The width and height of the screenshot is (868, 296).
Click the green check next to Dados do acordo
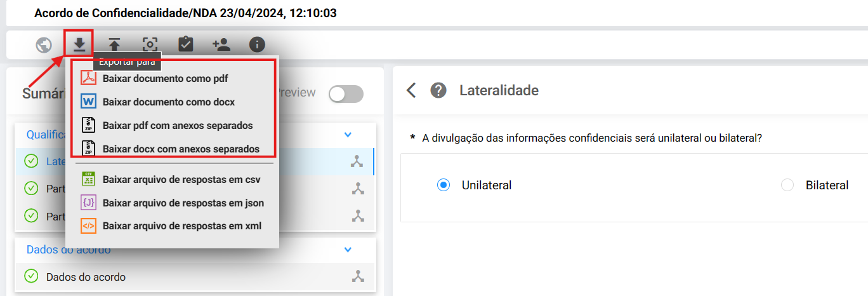[31, 276]
